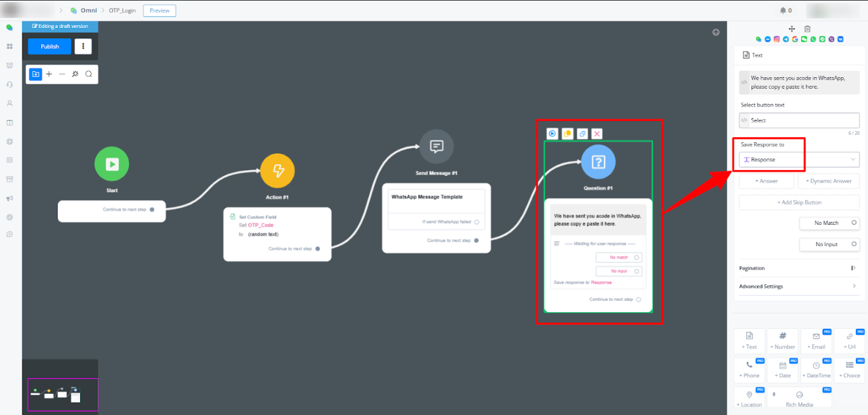The width and height of the screenshot is (868, 415).
Task: Open the three-dot menu beside Publish
Action: coord(83,47)
